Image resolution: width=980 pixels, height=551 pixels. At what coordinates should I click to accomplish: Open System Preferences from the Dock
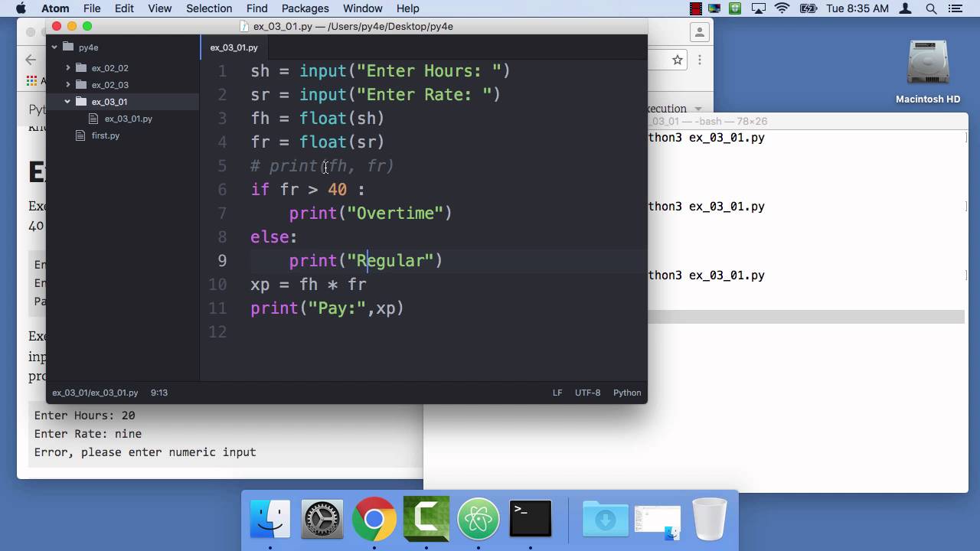322,520
